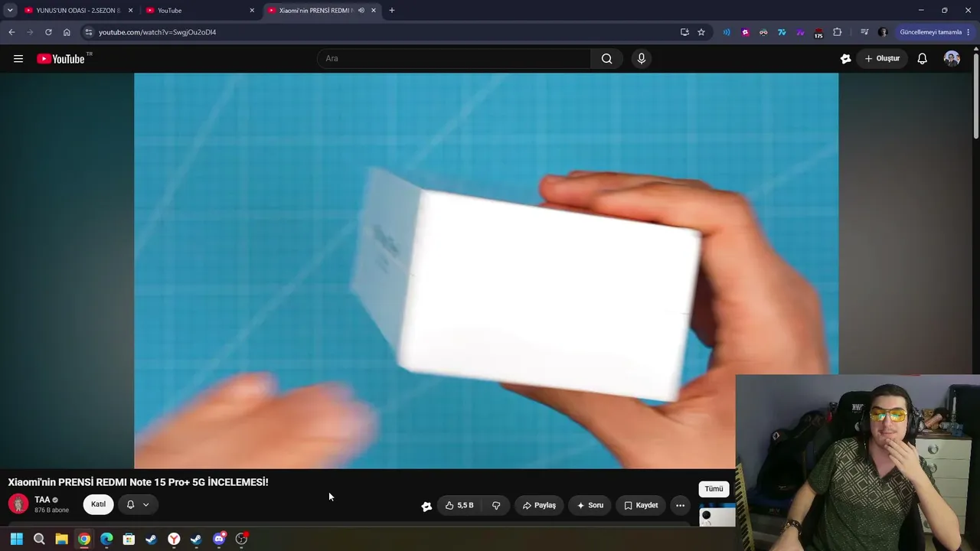
Task: Open the account avatar menu
Action: (952, 59)
